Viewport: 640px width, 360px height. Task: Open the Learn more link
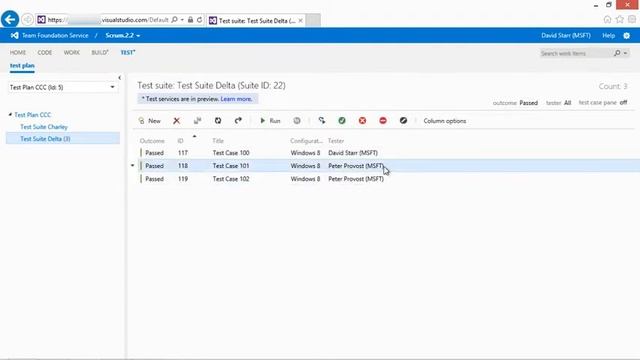pos(236,99)
